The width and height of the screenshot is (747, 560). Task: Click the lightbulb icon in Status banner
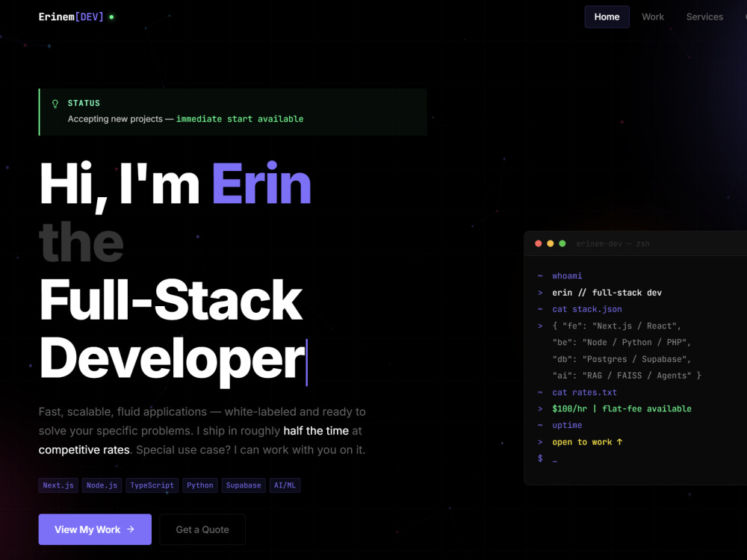point(55,104)
